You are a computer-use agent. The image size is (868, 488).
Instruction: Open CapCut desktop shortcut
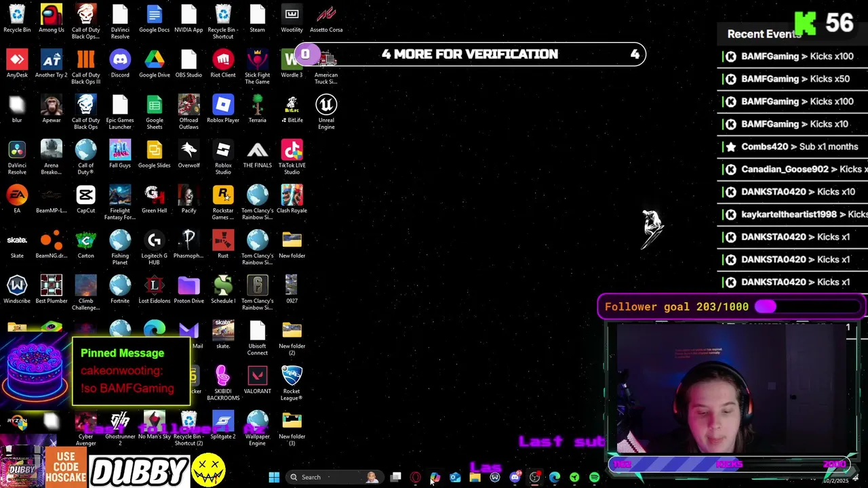click(85, 200)
